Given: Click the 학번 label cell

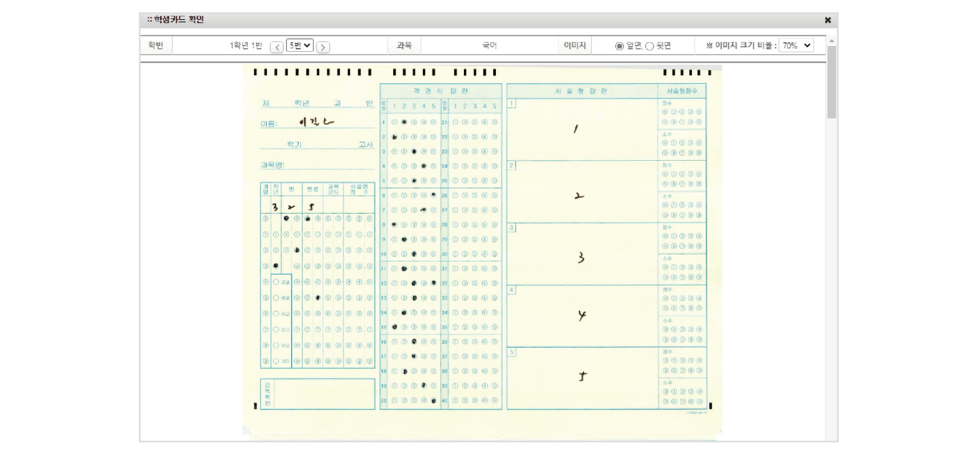Looking at the screenshot, I should coord(156,46).
